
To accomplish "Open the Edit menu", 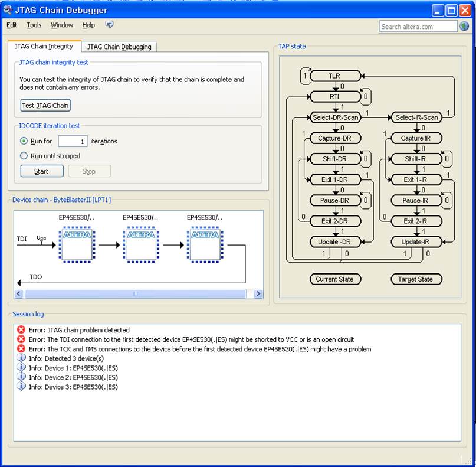I will tap(12, 25).
